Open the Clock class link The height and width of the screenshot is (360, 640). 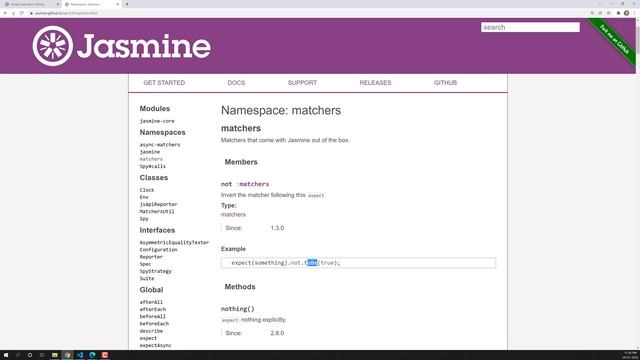(147, 190)
